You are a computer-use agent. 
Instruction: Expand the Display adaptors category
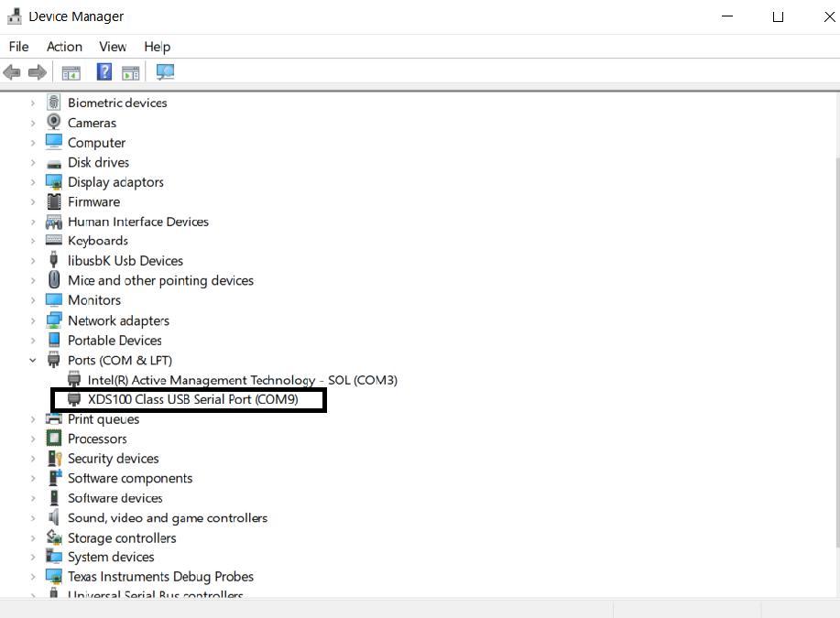coord(33,182)
